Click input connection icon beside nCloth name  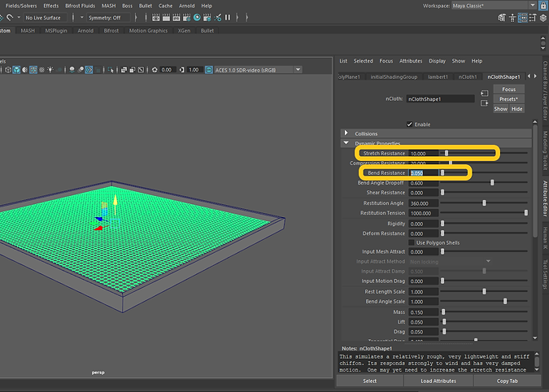point(484,93)
